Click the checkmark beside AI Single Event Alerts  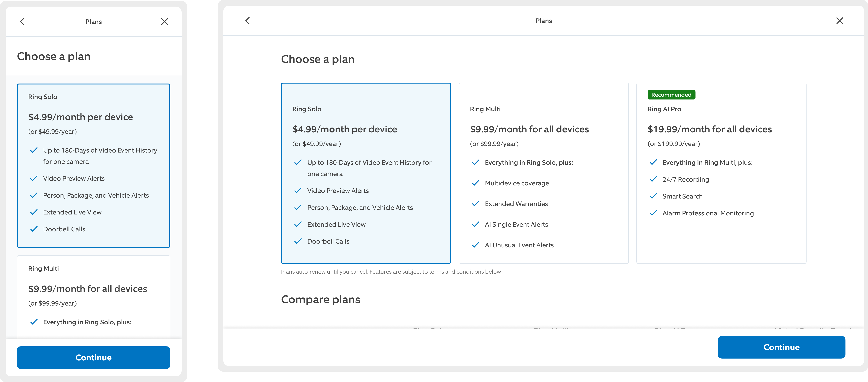tap(475, 224)
